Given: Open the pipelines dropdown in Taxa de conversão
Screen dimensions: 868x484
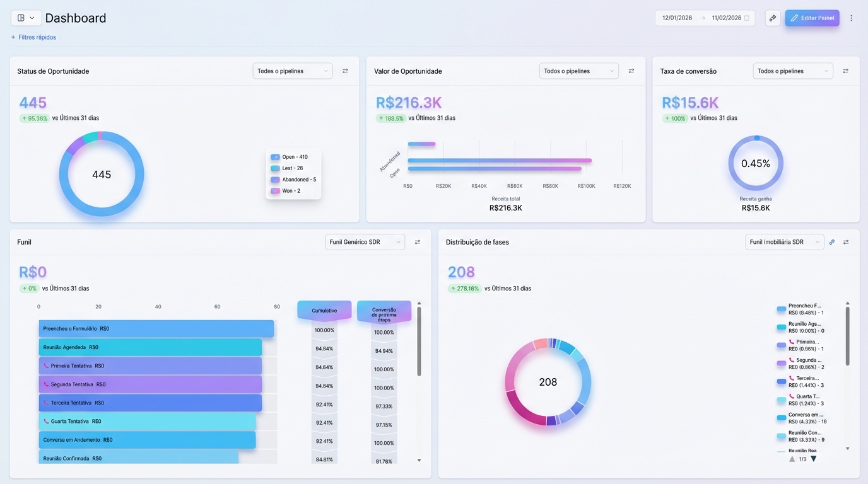Looking at the screenshot, I should pyautogui.click(x=793, y=71).
